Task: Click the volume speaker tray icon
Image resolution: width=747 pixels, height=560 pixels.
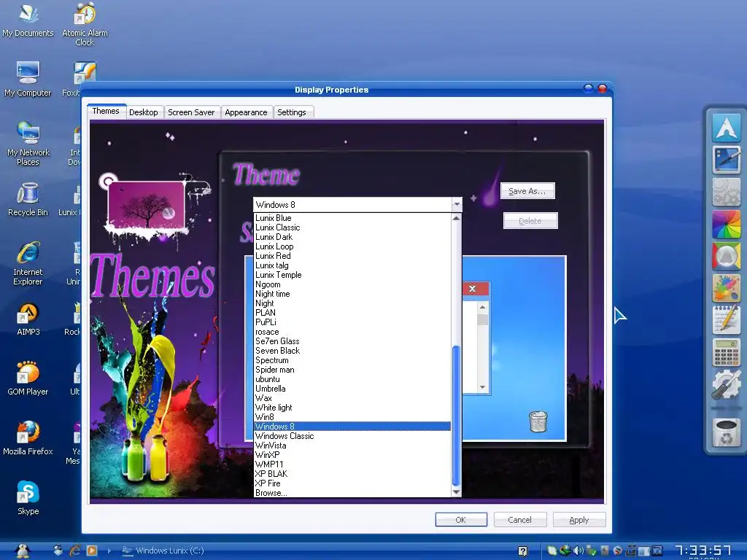Action: (x=578, y=551)
